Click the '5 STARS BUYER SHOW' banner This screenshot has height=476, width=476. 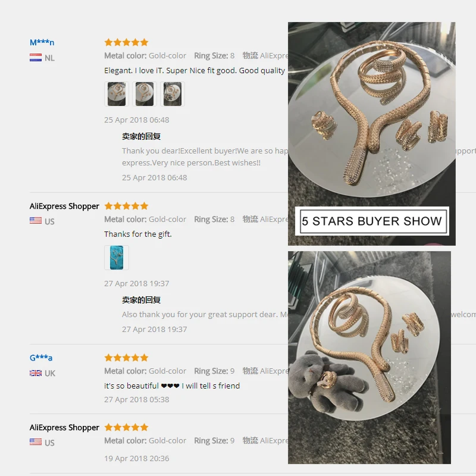tap(372, 221)
